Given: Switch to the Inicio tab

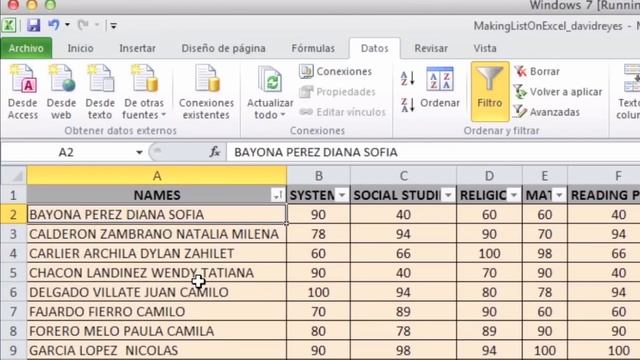Looking at the screenshot, I should [x=80, y=48].
